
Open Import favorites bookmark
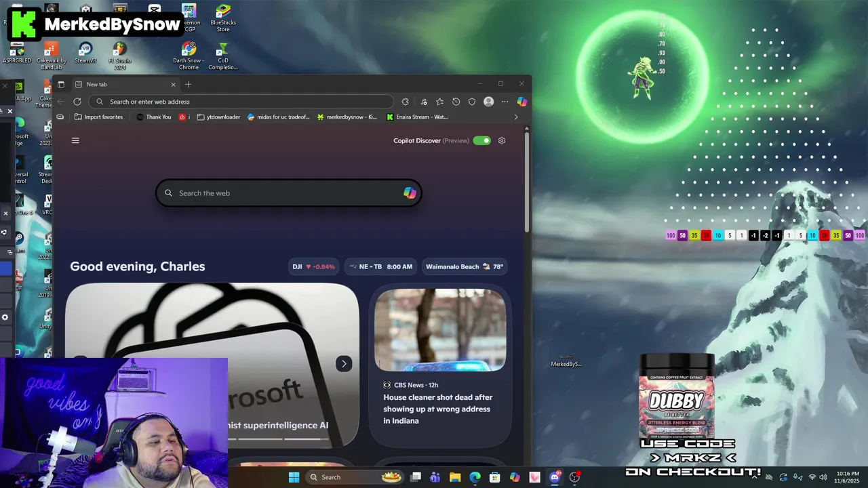98,117
